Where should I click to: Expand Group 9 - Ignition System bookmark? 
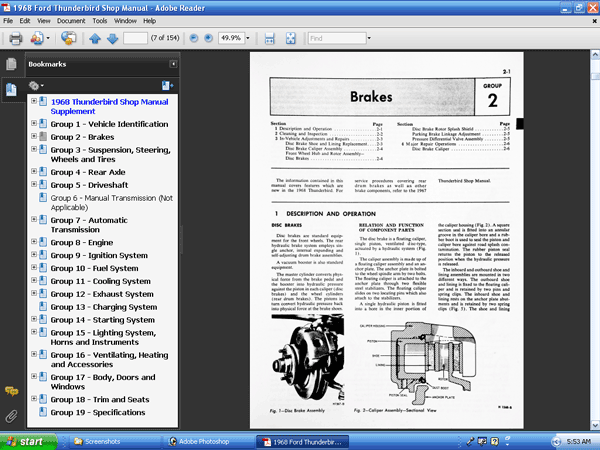click(x=34, y=255)
